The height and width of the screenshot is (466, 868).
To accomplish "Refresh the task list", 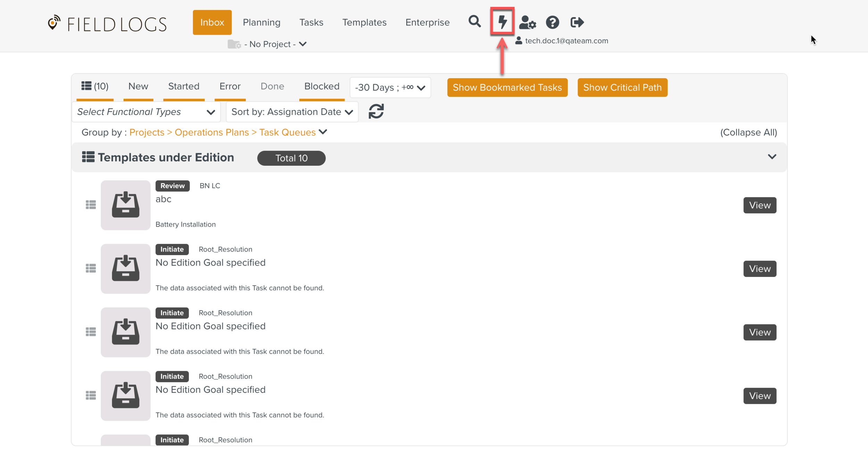I will pyautogui.click(x=376, y=112).
